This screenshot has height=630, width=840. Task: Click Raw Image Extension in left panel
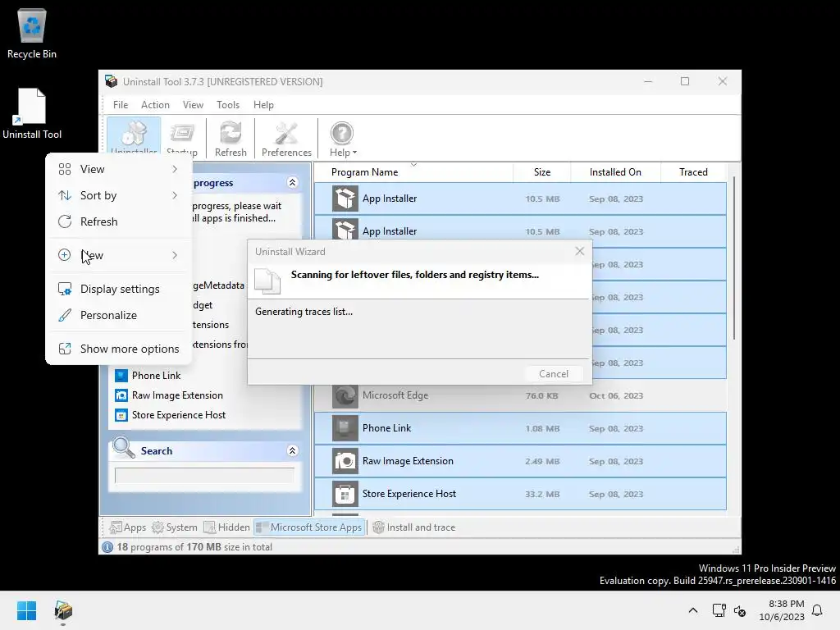(169, 395)
